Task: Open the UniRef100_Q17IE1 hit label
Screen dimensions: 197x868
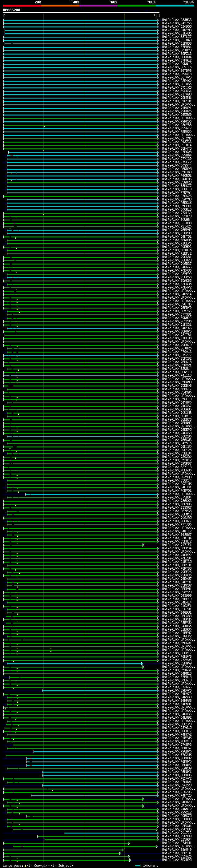Action: [176, 545]
